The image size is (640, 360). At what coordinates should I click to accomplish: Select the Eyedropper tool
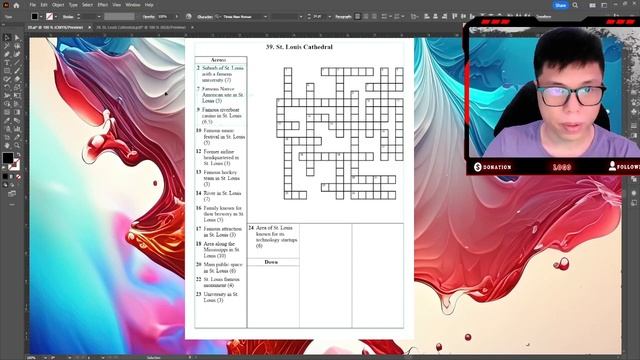pos(7,120)
